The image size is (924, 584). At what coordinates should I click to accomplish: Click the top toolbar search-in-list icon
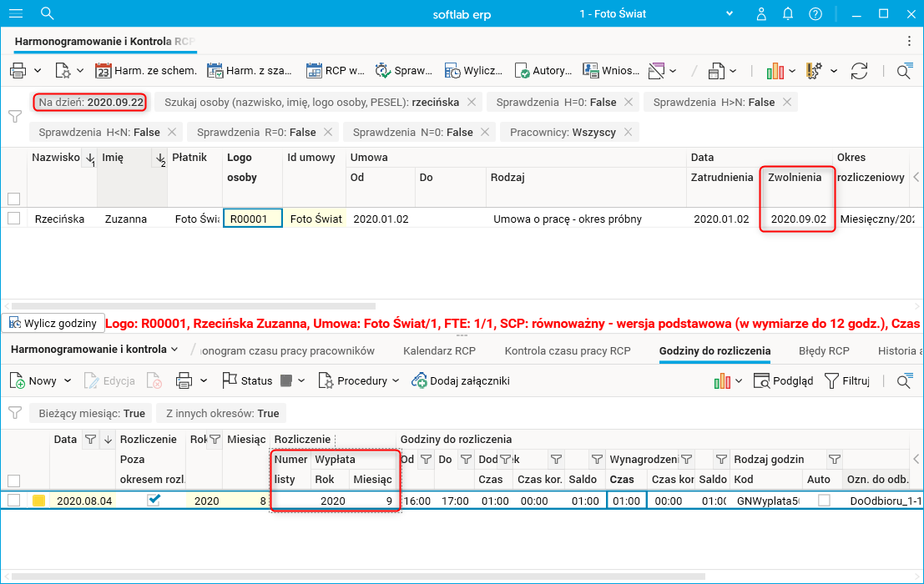tap(905, 71)
